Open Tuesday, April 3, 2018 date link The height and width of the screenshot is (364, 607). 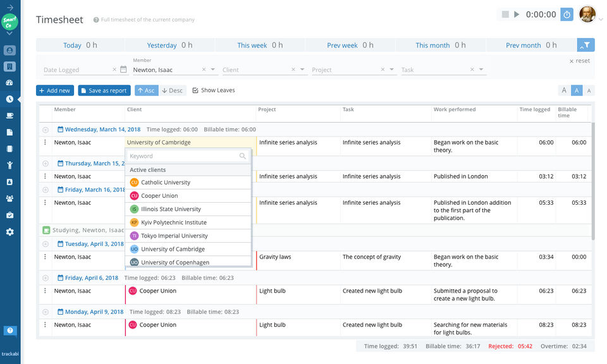(90, 244)
